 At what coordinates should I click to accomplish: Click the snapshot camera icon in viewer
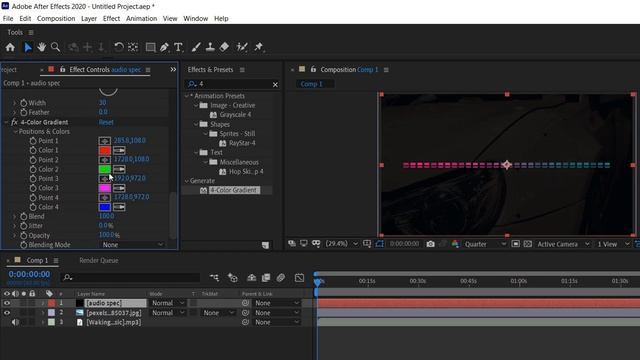[x=430, y=244]
